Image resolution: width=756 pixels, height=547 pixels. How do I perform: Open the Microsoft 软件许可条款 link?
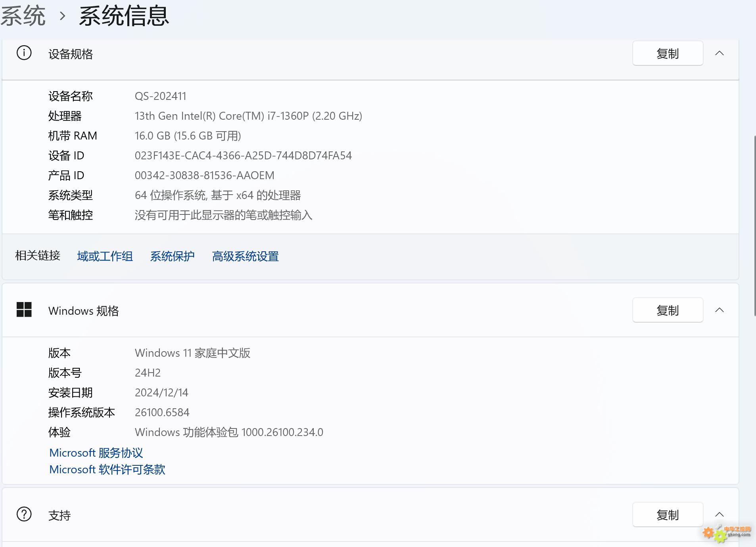click(107, 469)
